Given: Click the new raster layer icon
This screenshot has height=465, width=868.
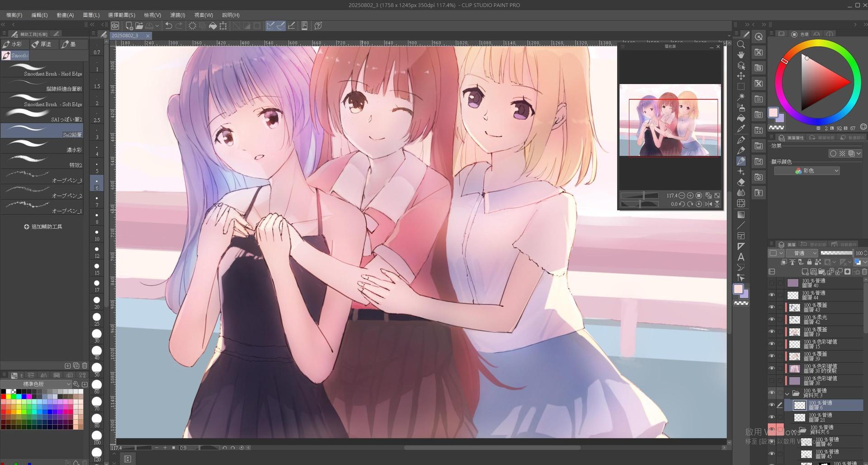Looking at the screenshot, I should click(x=805, y=272).
